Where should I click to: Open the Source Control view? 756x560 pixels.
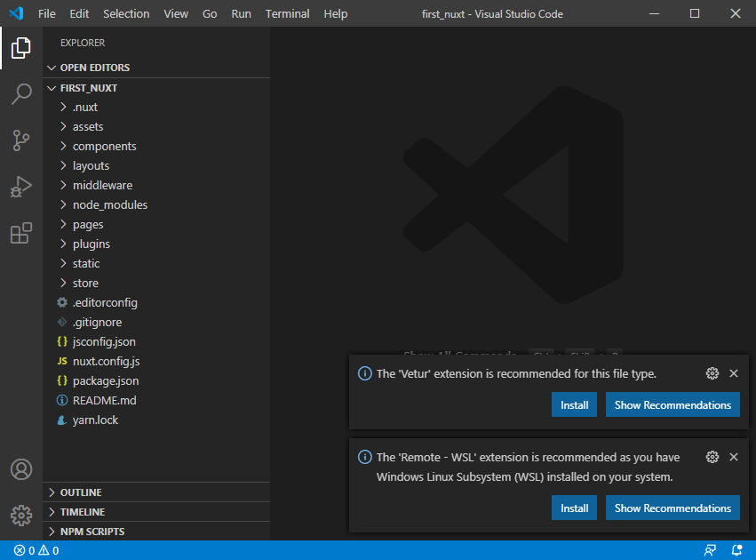(21, 140)
